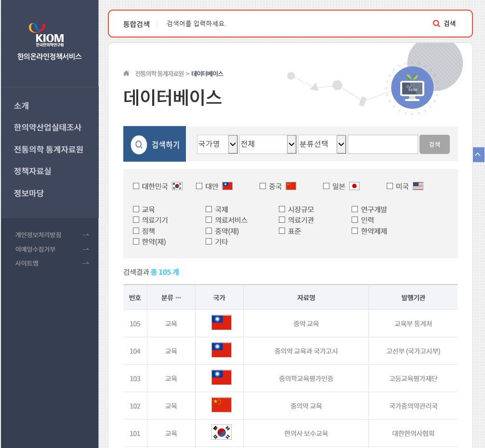Image resolution: width=485 pixels, height=448 pixels.
Task: Expand the 전체 dropdown
Action: pos(268,144)
